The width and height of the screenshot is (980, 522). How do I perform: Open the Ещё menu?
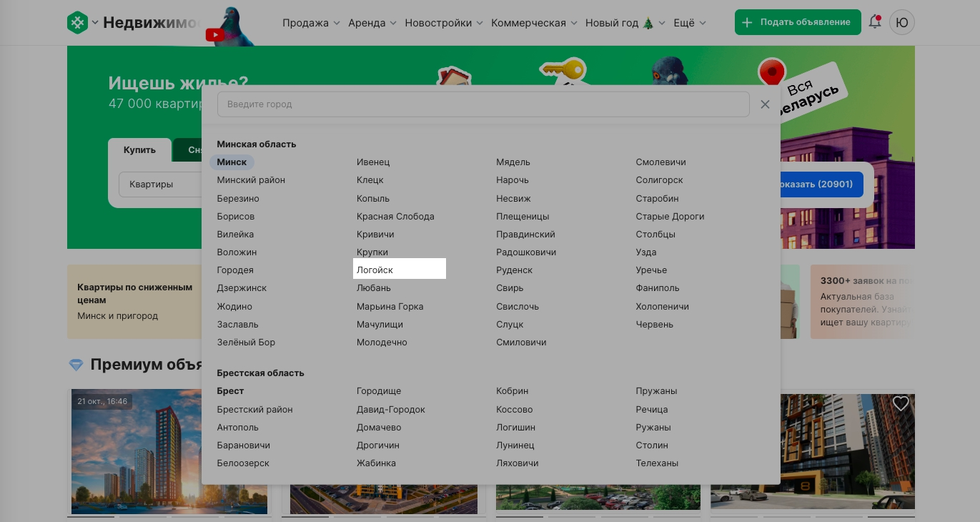click(690, 23)
